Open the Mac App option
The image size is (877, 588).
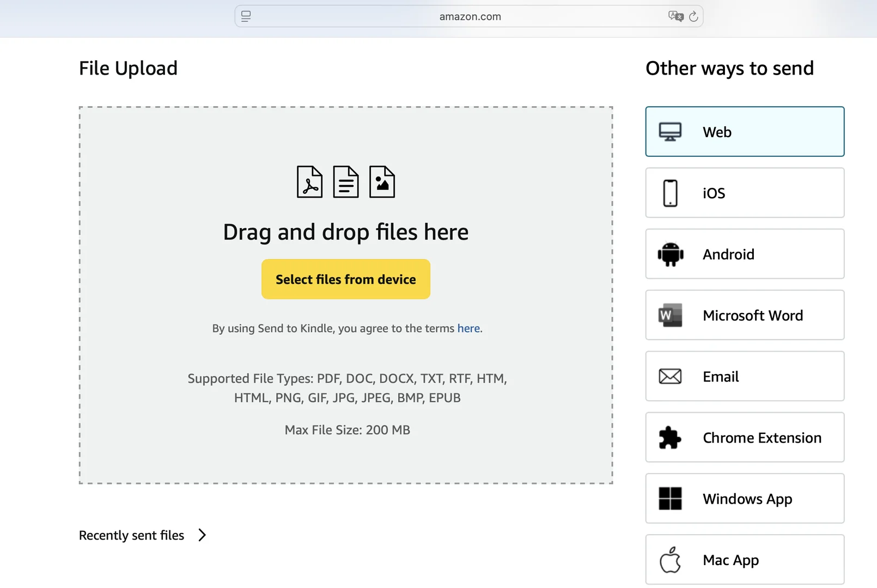(745, 560)
